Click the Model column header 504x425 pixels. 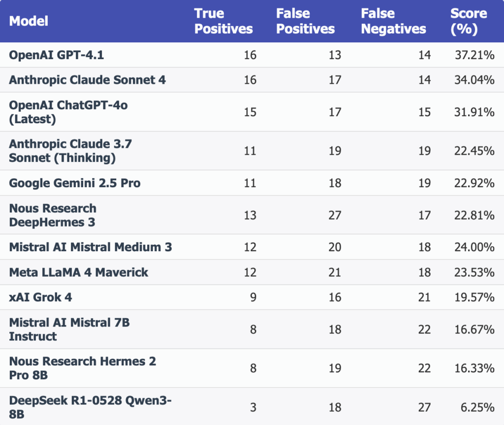pyautogui.click(x=29, y=21)
